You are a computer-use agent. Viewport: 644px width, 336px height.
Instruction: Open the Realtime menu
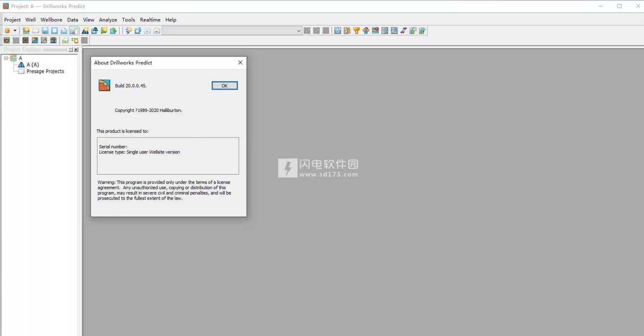150,20
